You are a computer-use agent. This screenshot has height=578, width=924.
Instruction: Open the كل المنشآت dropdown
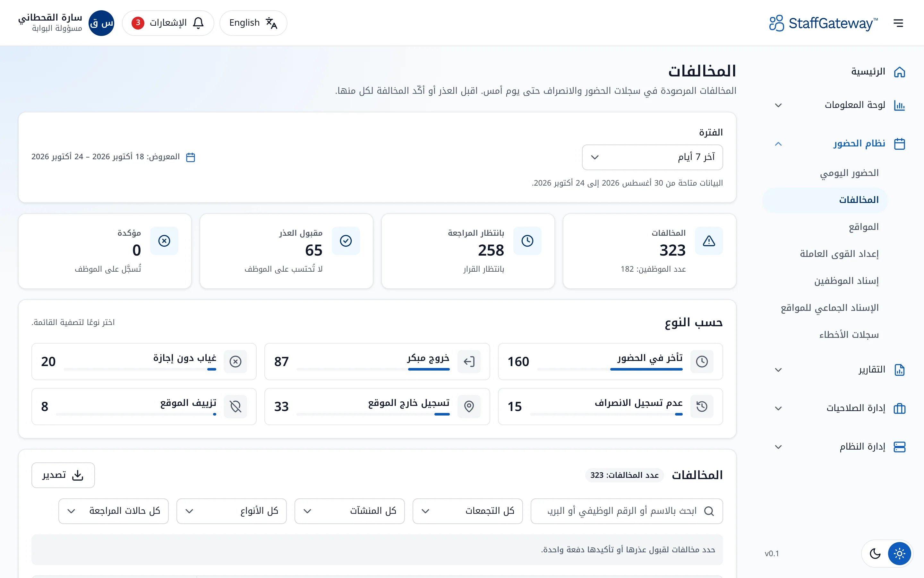349,511
